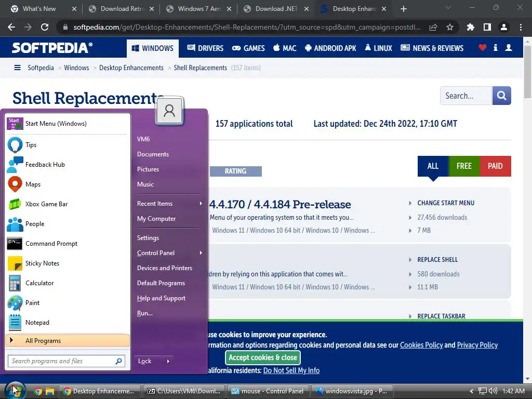Open mouse - Control Panel taskbar window

click(268, 391)
